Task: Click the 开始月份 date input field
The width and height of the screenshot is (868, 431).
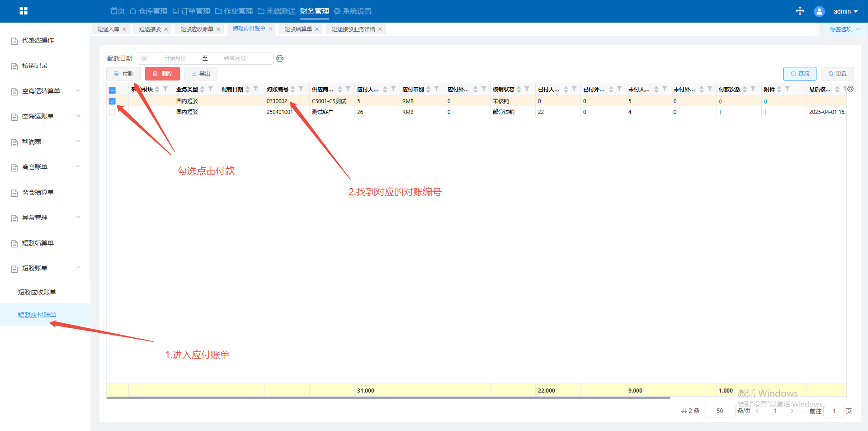Action: [175, 58]
